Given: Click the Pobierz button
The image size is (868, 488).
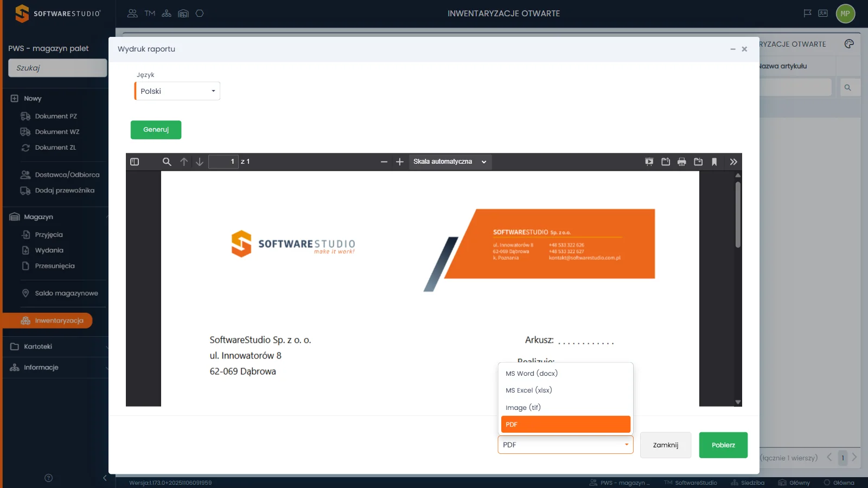Looking at the screenshot, I should [723, 445].
